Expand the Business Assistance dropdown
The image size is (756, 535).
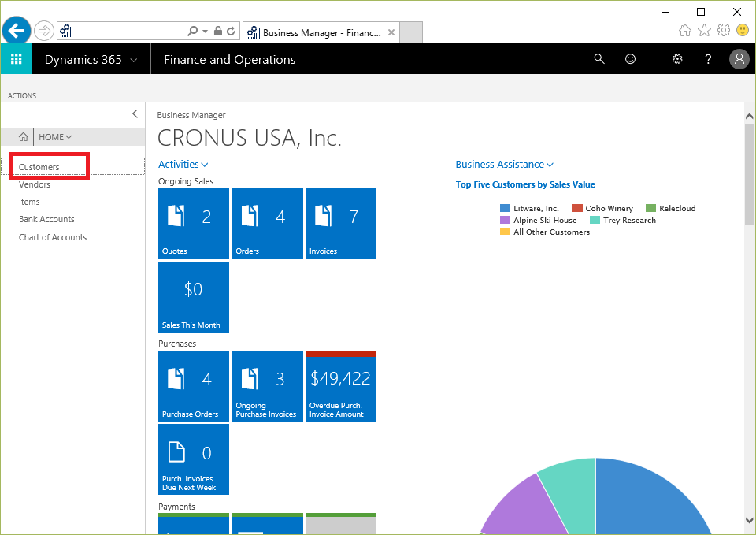[504, 164]
